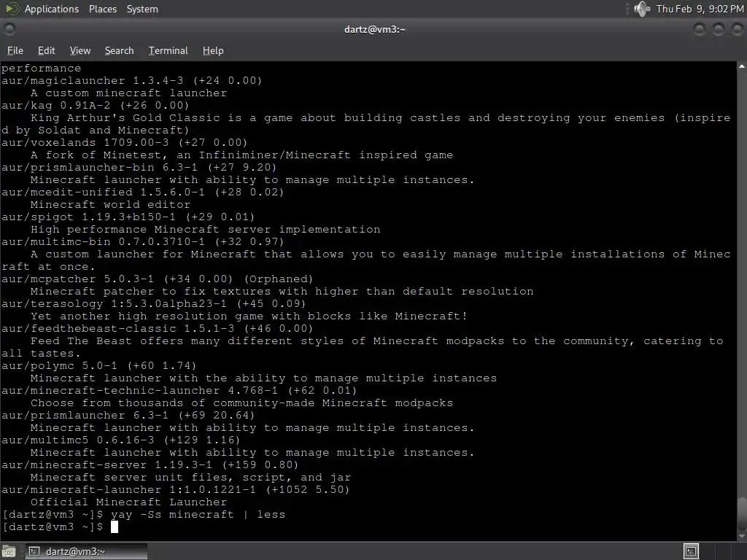Click the line aur/mcpatcher 5.0.3-1 (Orphaned)

click(158, 279)
